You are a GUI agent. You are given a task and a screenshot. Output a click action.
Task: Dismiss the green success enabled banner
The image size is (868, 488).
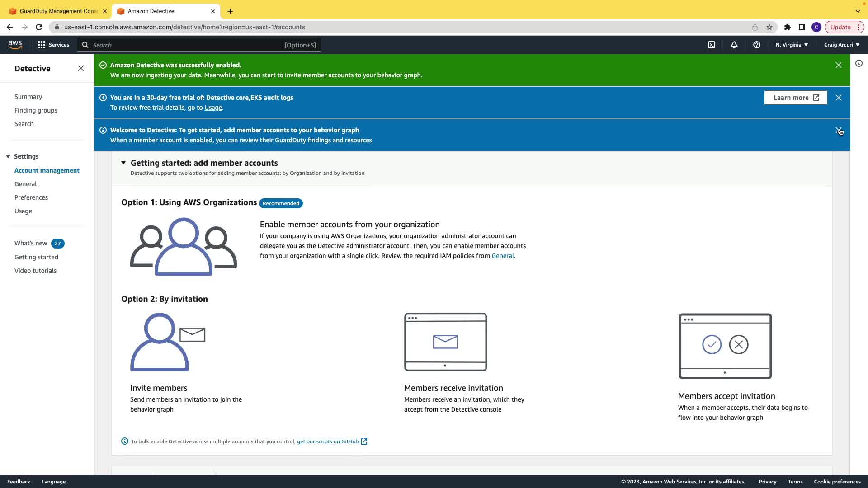point(839,65)
